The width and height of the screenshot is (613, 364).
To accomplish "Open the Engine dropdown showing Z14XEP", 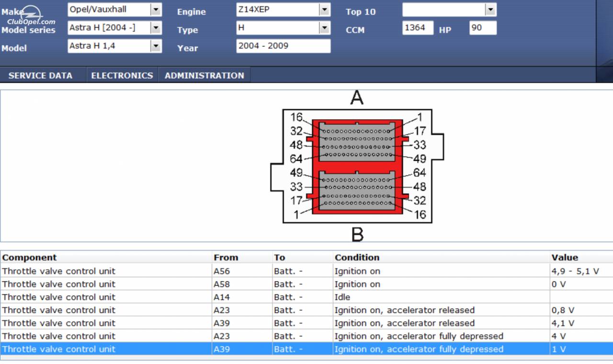I will (x=284, y=10).
